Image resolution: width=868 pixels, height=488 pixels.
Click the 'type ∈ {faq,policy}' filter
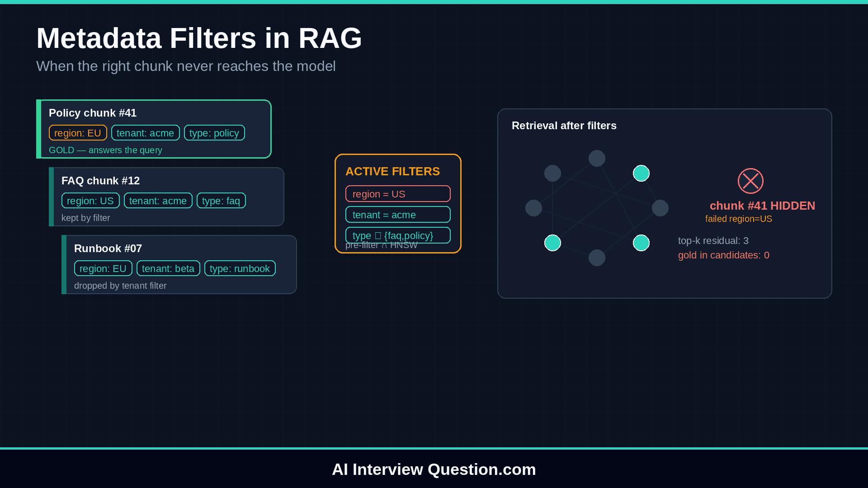point(398,235)
